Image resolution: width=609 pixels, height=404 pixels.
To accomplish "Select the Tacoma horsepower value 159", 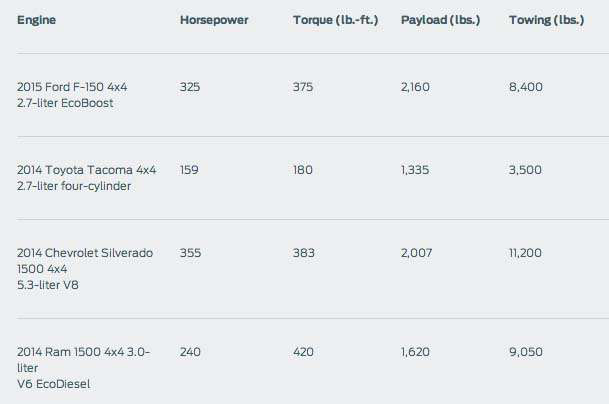I will [189, 170].
